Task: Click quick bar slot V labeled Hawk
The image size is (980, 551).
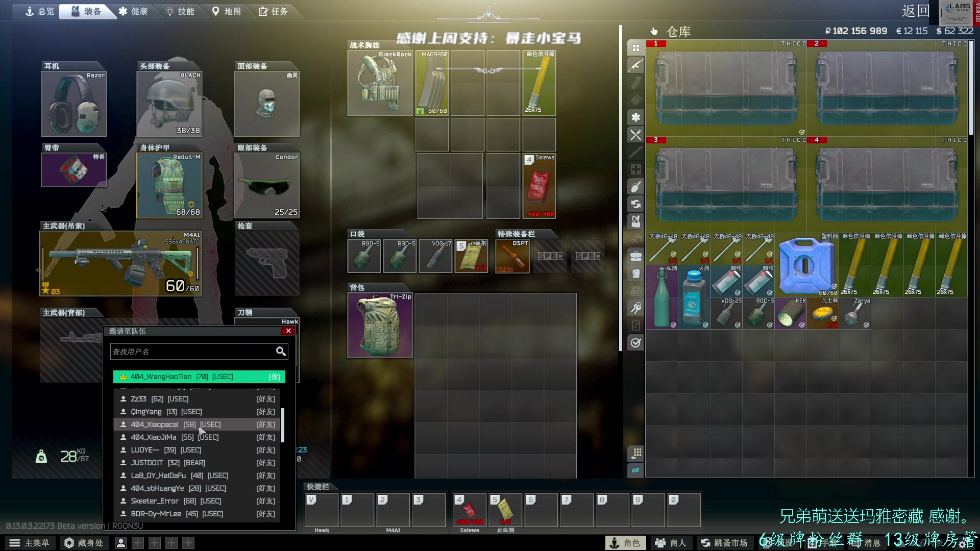Action: [322, 510]
